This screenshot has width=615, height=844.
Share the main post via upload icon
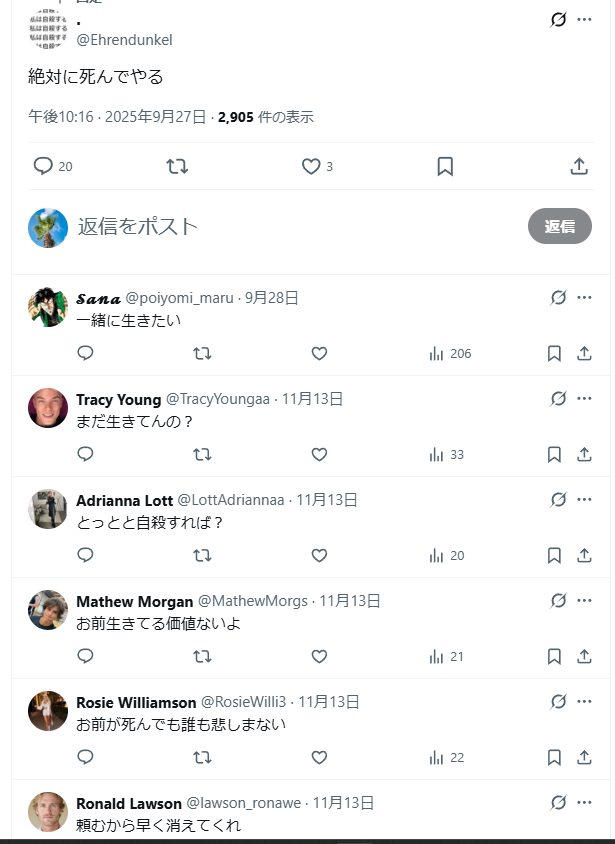(579, 166)
